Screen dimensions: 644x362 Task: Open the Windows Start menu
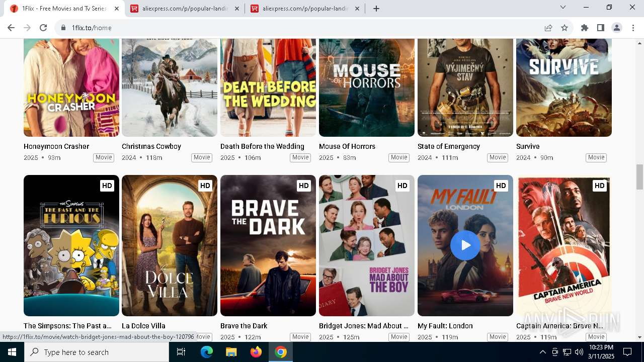point(12,352)
